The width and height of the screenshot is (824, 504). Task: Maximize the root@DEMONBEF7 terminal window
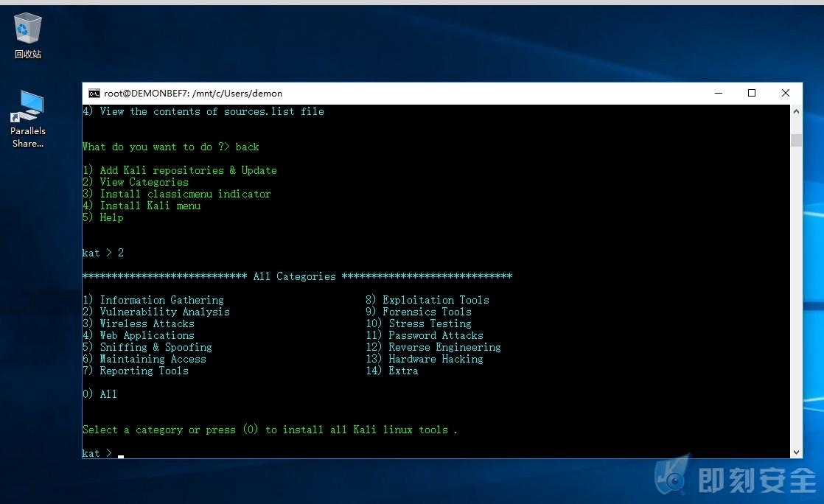[752, 93]
